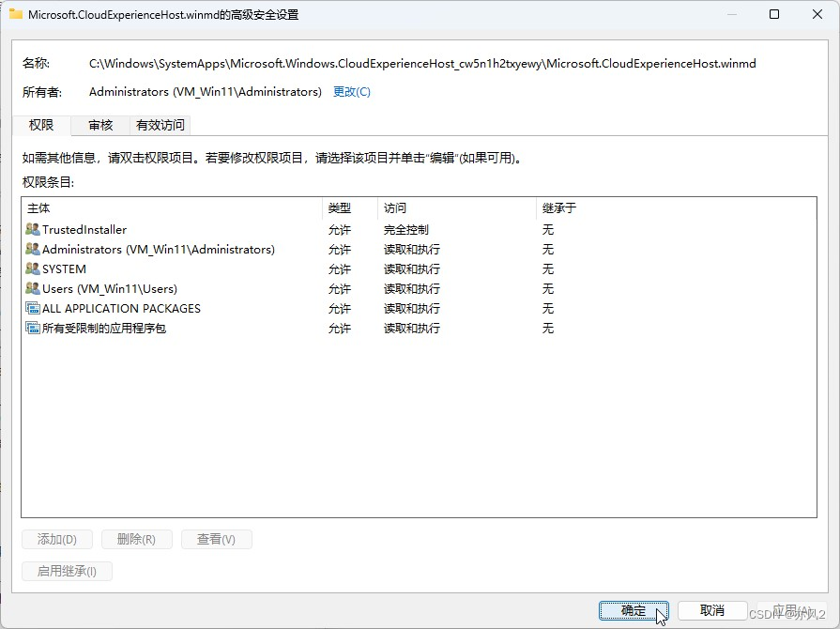
Task: Click the Administrators entry's group icon
Action: coord(33,249)
